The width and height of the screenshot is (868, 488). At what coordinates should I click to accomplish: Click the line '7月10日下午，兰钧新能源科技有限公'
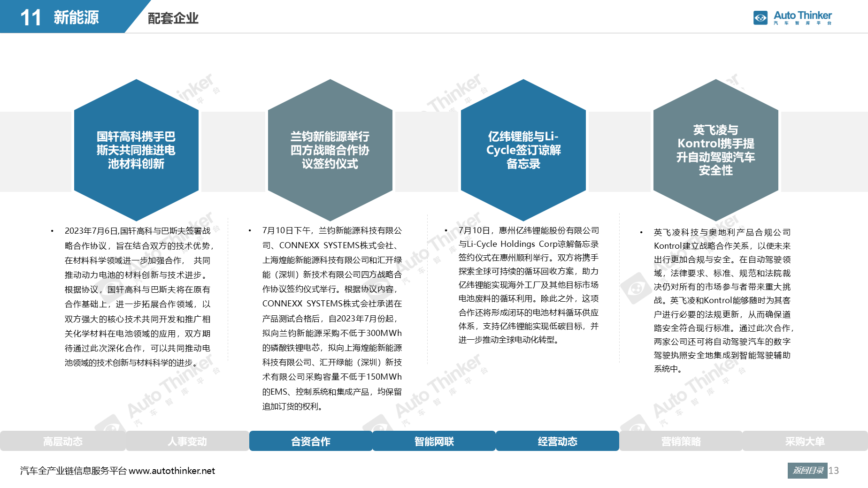(332, 230)
